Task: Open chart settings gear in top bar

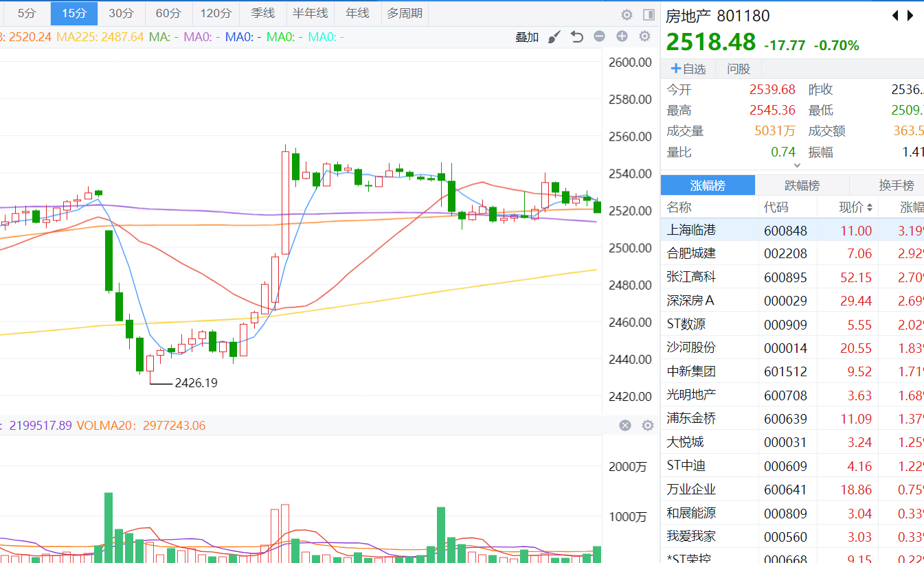Action: click(x=627, y=14)
